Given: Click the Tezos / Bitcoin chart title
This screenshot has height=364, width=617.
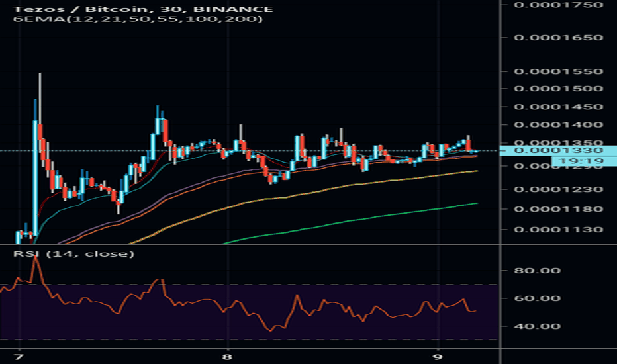Looking at the screenshot, I should [143, 9].
